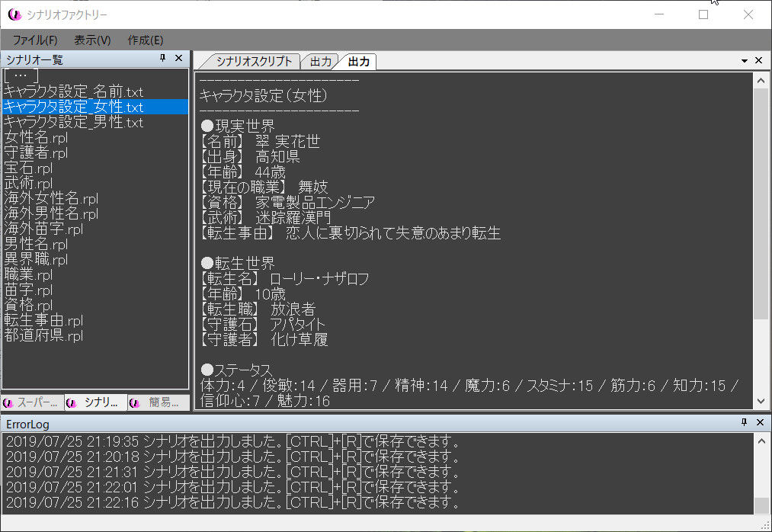This screenshot has height=532, width=772.
Task: Pin the ErrorLog panel
Action: [744, 422]
